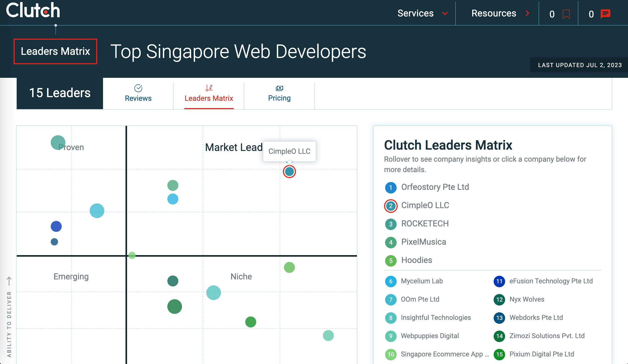Open Mycelium Lab company link
The height and width of the screenshot is (364, 628).
click(x=422, y=281)
